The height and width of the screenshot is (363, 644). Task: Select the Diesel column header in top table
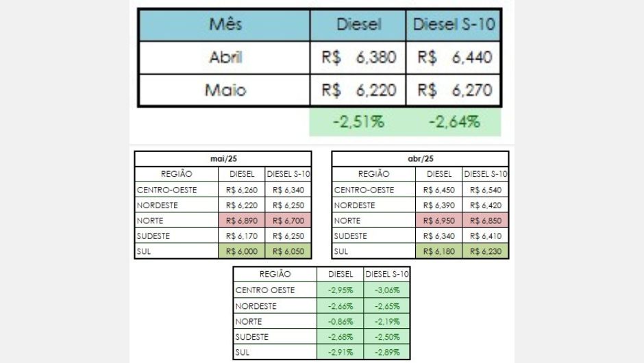pyautogui.click(x=358, y=25)
